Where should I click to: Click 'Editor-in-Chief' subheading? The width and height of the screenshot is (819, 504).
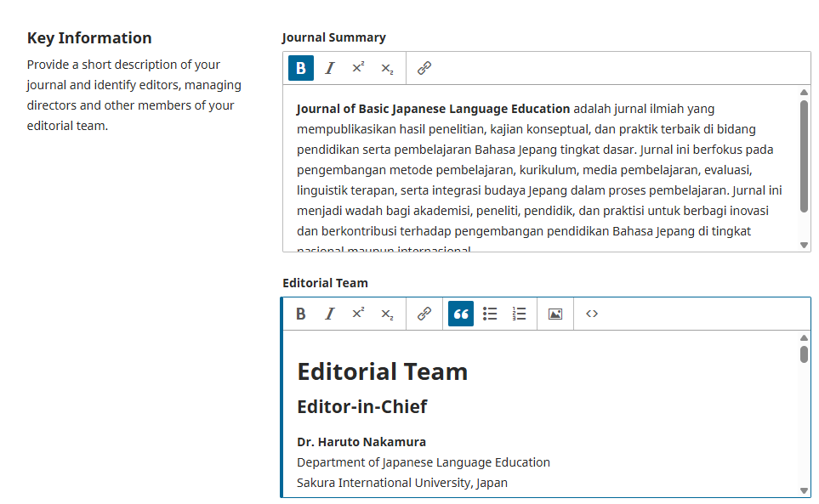click(x=362, y=406)
